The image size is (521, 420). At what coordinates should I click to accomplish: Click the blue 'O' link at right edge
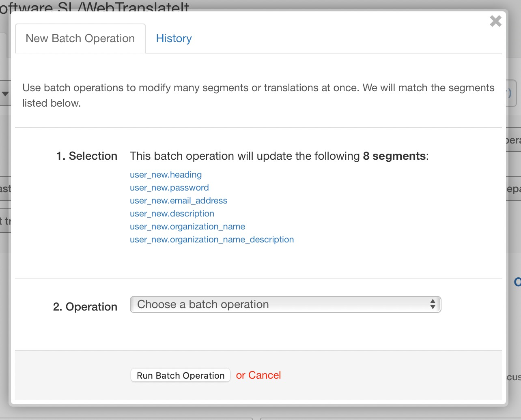pos(517,282)
